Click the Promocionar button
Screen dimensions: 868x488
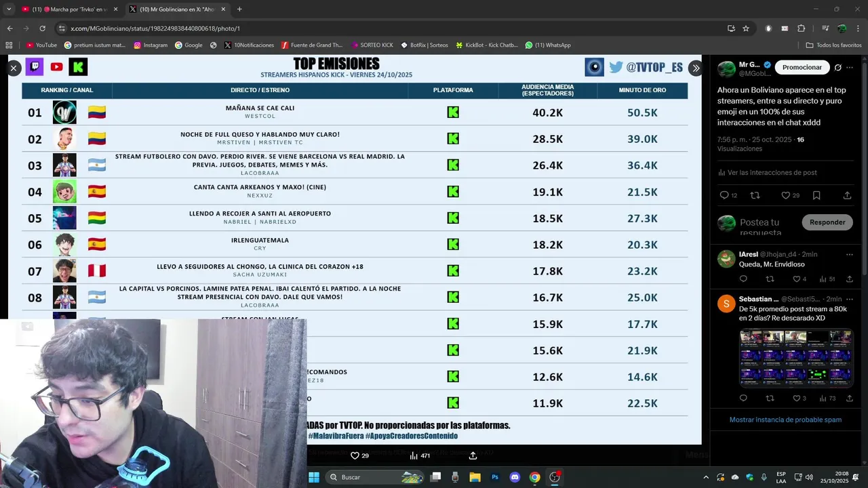[x=802, y=67]
